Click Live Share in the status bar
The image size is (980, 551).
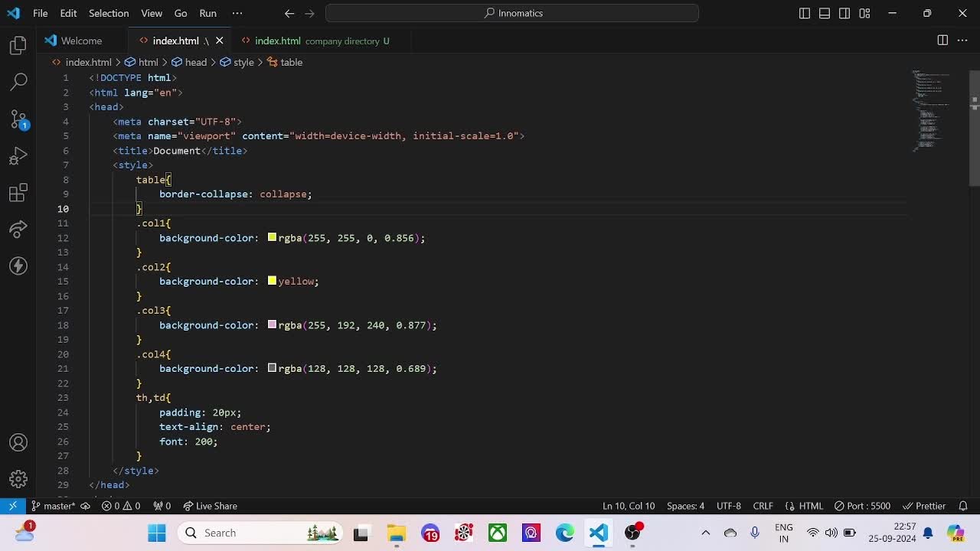(210, 506)
